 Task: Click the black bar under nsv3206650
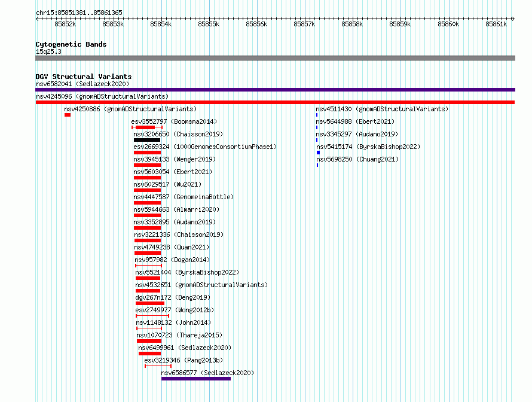pyautogui.click(x=147, y=140)
